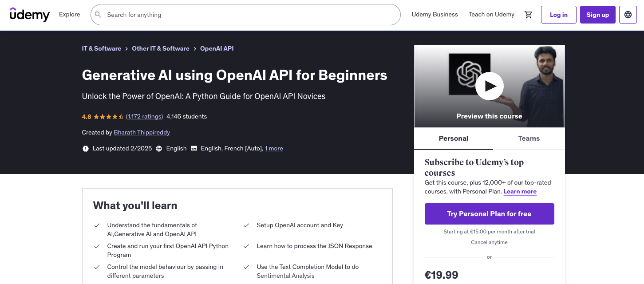This screenshot has height=284, width=644.
Task: Switch to the Teams tab
Action: click(529, 138)
